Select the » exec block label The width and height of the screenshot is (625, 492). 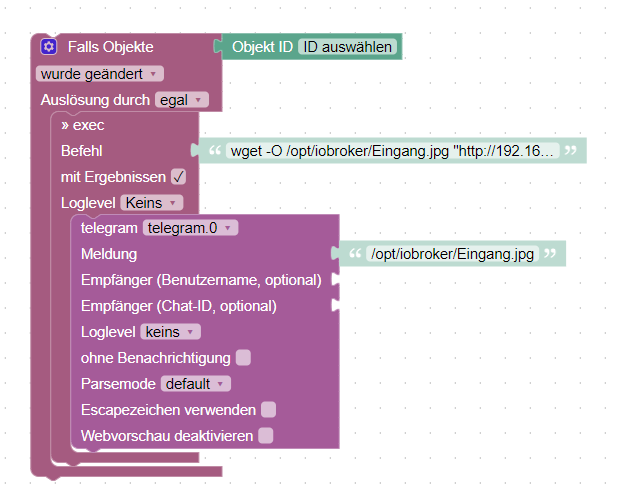pos(83,125)
